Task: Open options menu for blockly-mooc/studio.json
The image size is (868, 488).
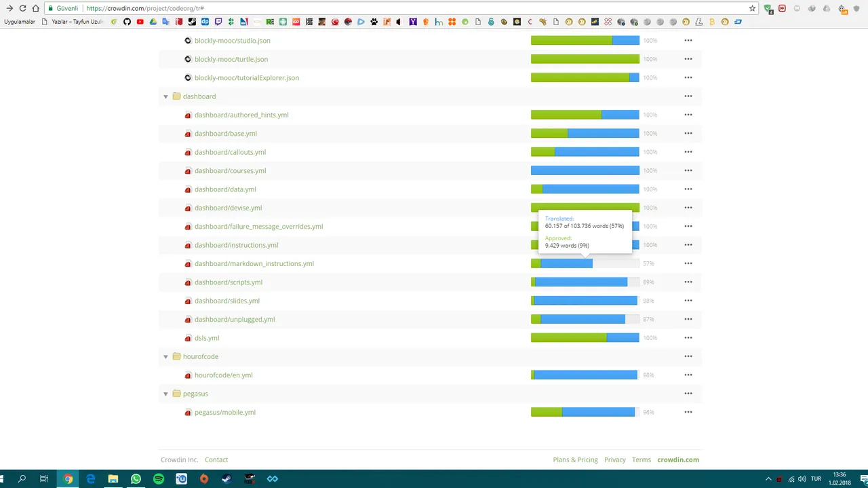Action: point(688,41)
